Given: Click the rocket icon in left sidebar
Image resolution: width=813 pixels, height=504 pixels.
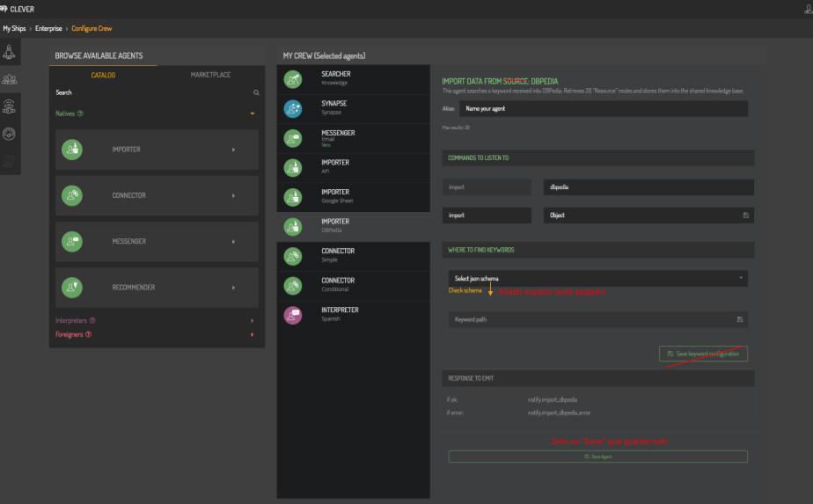Looking at the screenshot, I should pyautogui.click(x=10, y=51).
